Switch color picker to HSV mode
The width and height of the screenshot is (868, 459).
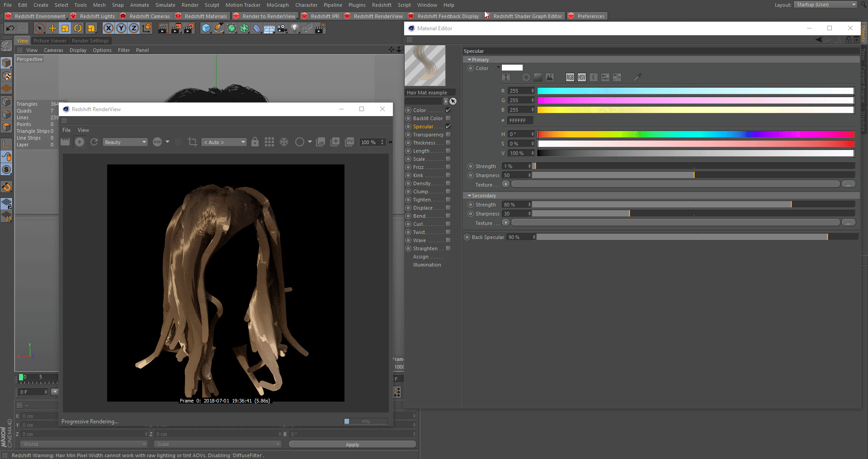tap(581, 77)
